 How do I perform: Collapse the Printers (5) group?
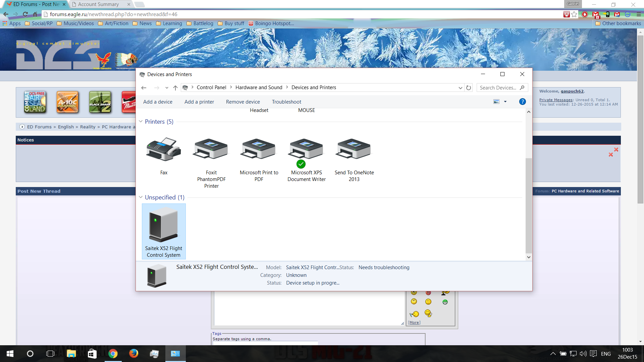(x=141, y=121)
